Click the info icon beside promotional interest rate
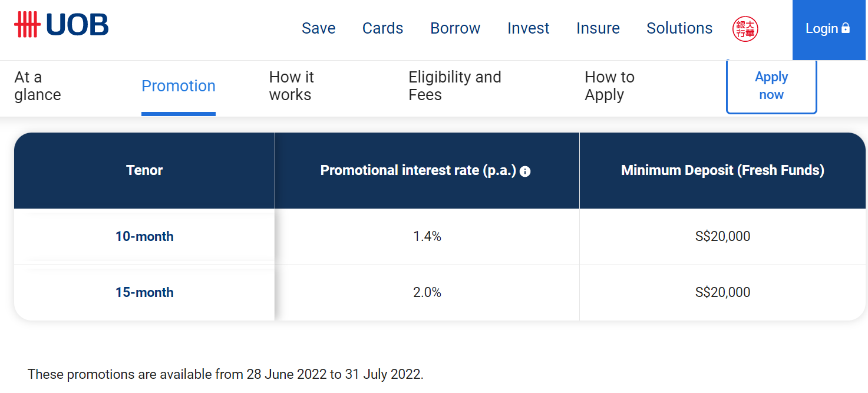Image resolution: width=868 pixels, height=393 pixels. tap(525, 171)
